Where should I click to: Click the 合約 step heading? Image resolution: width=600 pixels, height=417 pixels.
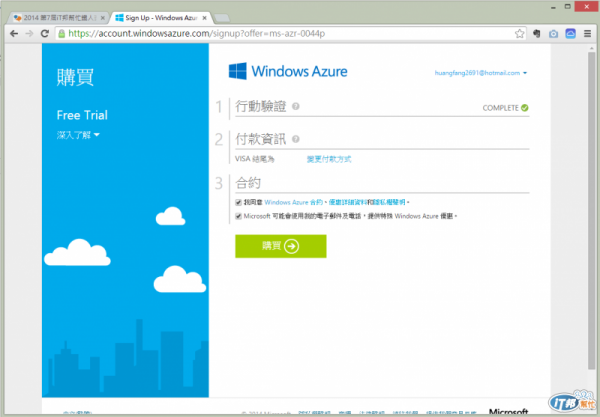tap(248, 183)
